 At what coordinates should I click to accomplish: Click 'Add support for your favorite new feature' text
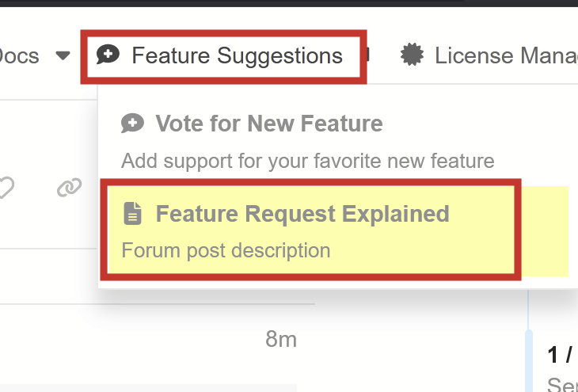[307, 162]
